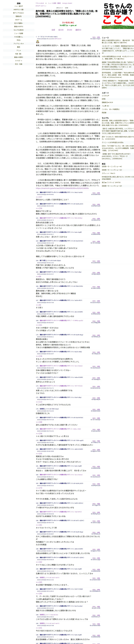Open 芸スポ速報+ board

tap(19, 23)
